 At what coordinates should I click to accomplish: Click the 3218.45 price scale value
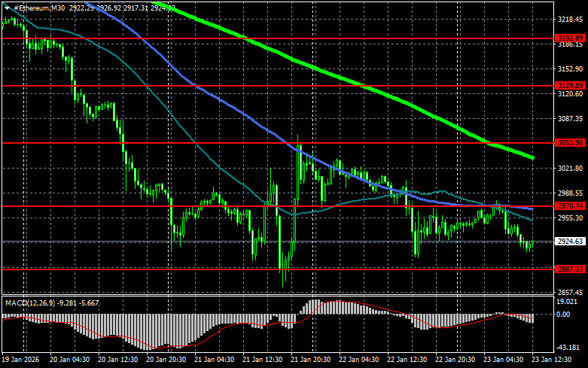click(x=571, y=20)
